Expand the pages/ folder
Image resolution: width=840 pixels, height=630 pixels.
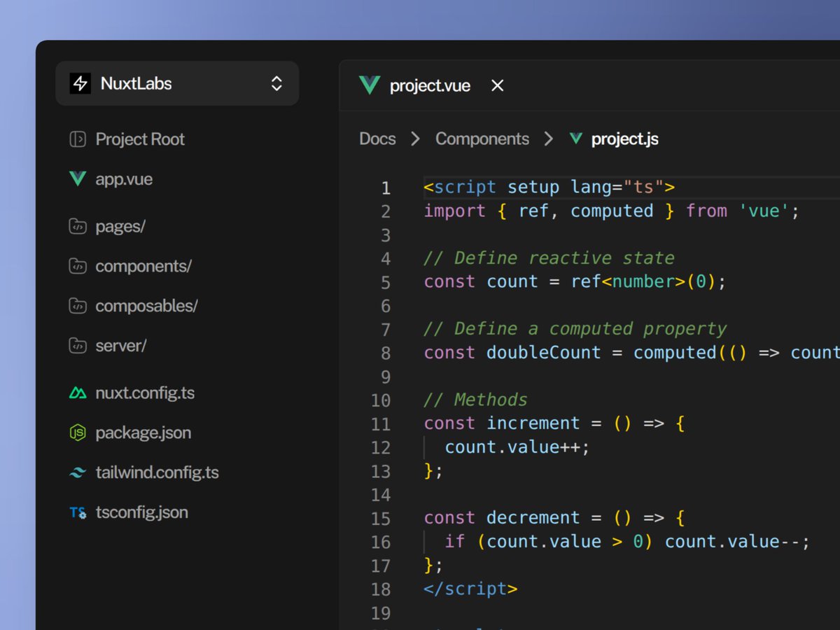(x=120, y=227)
